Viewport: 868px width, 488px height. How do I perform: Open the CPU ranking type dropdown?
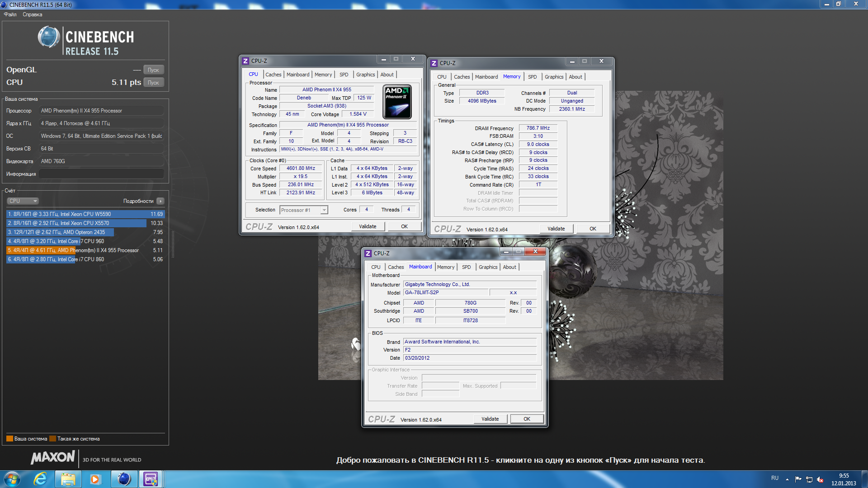(23, 201)
